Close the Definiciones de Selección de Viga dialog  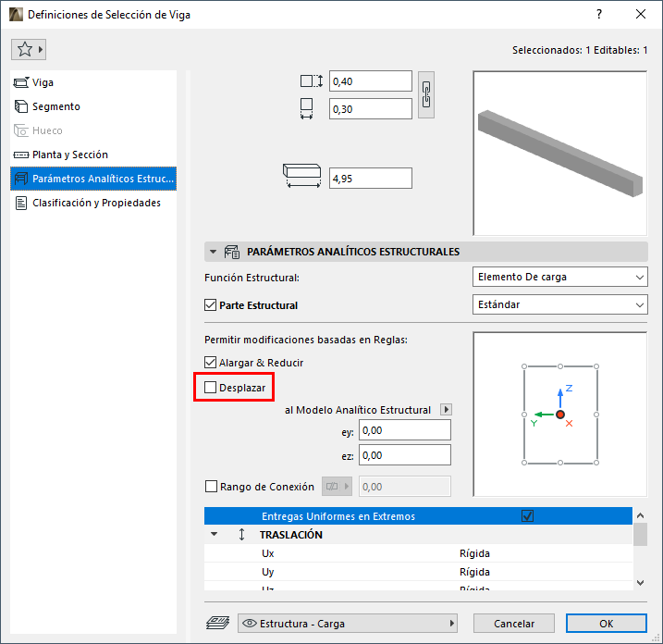click(x=641, y=15)
